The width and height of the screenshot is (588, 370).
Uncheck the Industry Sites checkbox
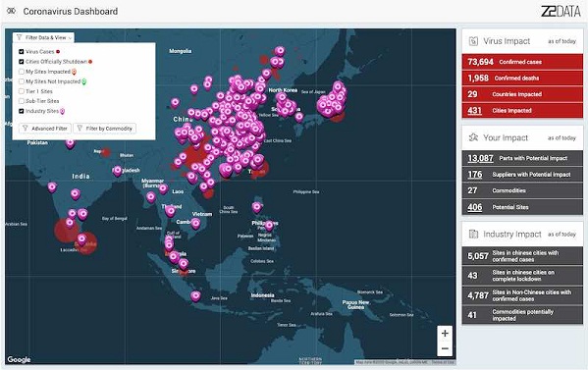22,111
